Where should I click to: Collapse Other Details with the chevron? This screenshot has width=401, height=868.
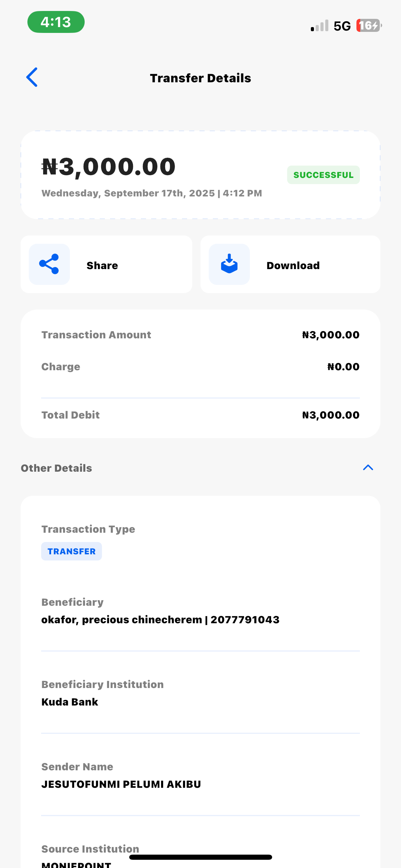tap(368, 468)
